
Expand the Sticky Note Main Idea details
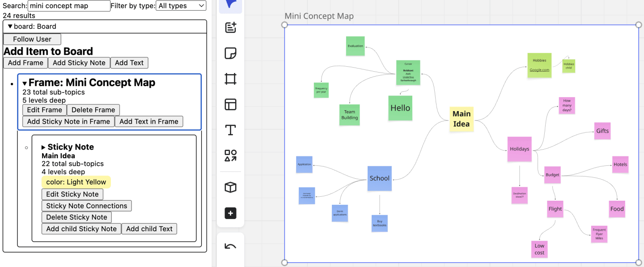[x=44, y=147]
